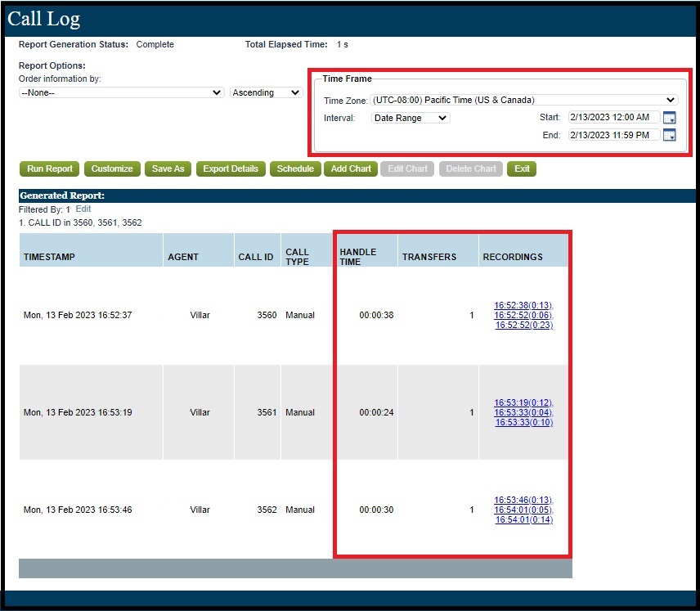Click handle time 00:00:24
700x611 pixels.
point(376,413)
